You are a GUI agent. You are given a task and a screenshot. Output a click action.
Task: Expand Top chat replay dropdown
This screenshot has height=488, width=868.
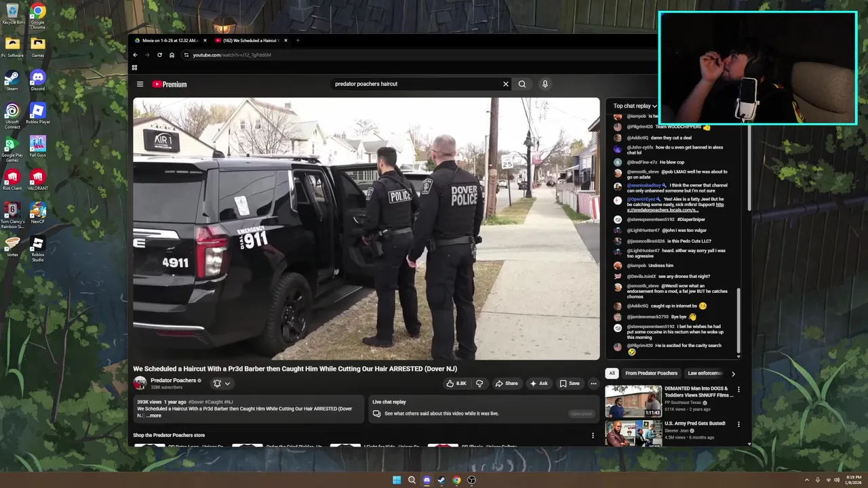[635, 106]
